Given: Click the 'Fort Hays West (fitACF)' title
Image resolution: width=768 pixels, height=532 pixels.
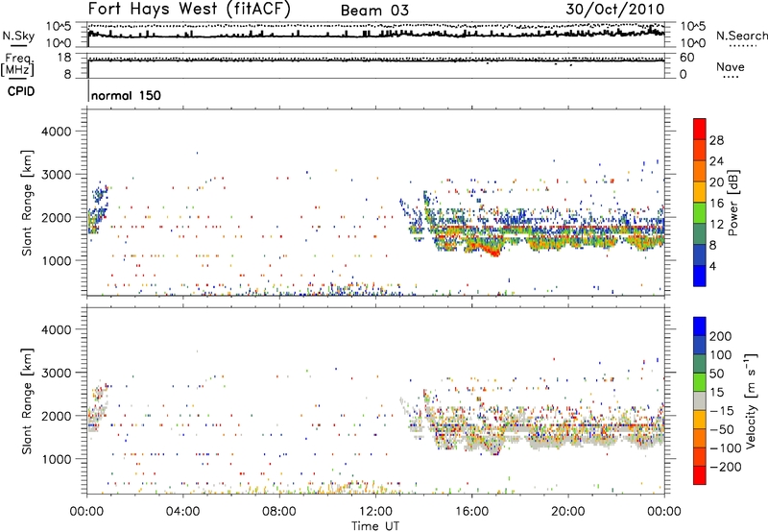Looking at the screenshot, I should point(189,9).
